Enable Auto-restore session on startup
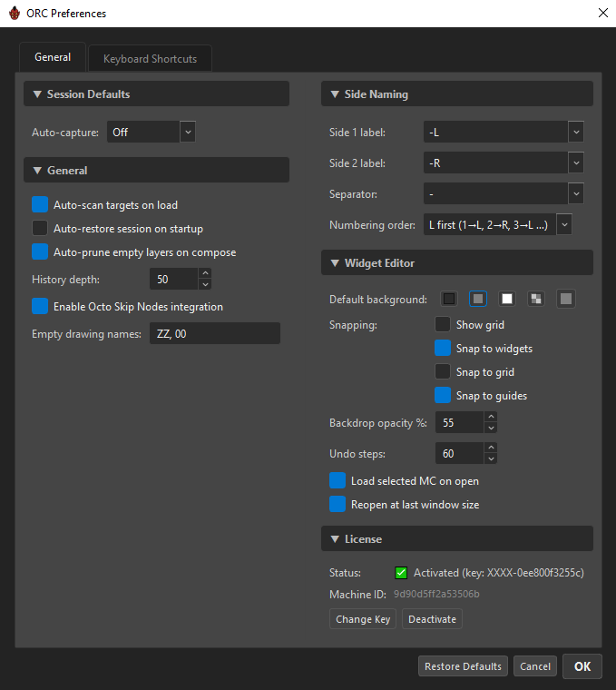The width and height of the screenshot is (616, 690). click(40, 229)
